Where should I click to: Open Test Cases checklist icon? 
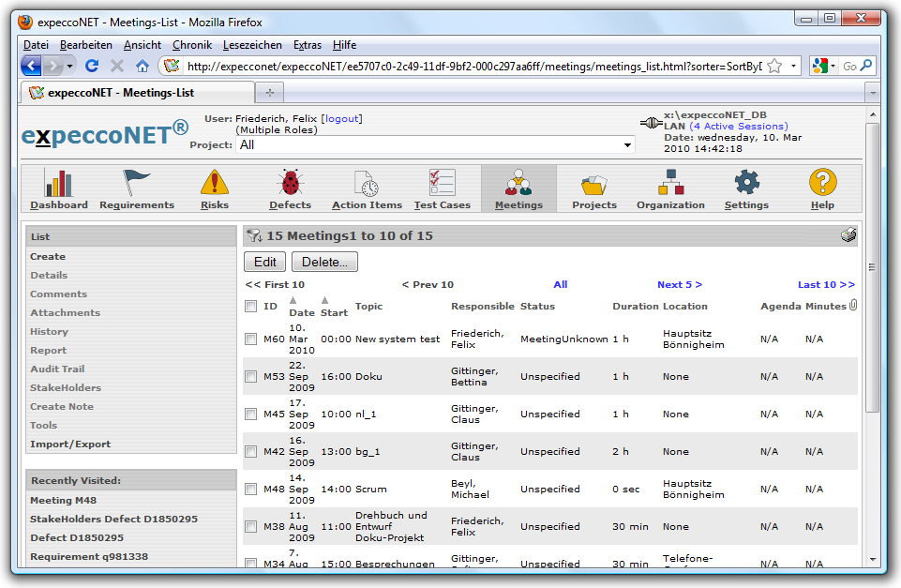click(x=442, y=183)
